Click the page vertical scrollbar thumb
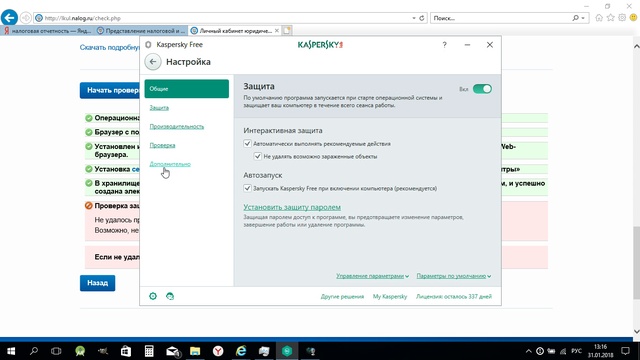Screen dimensions: 640x360 636,262
